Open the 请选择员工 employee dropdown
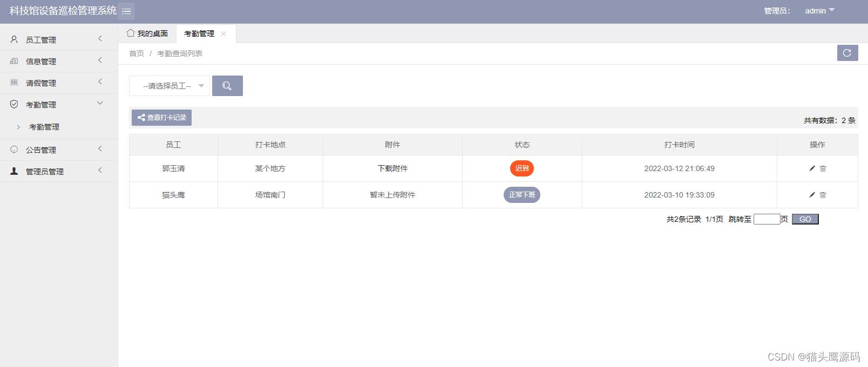868x367 pixels. pos(169,86)
